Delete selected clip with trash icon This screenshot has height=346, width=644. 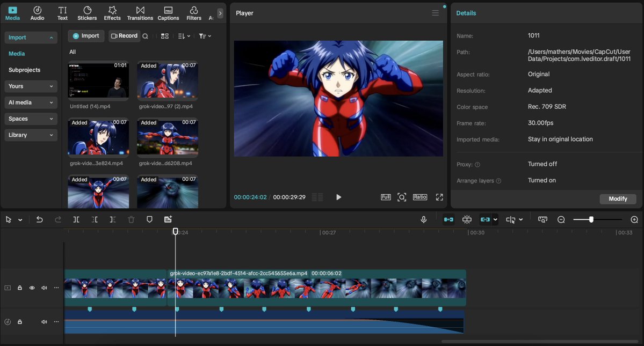click(131, 219)
